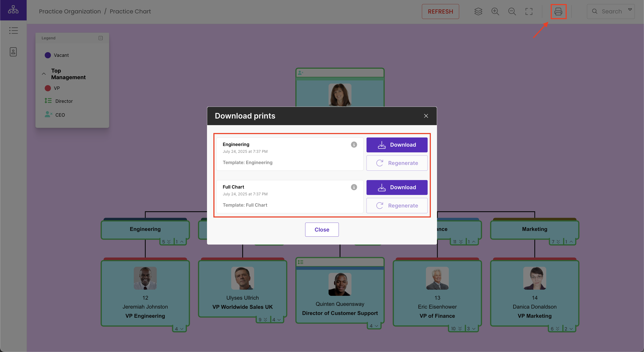Screen dimensions: 644x352
Task: Click Quinten Queensway's photo
Action: (340, 284)
